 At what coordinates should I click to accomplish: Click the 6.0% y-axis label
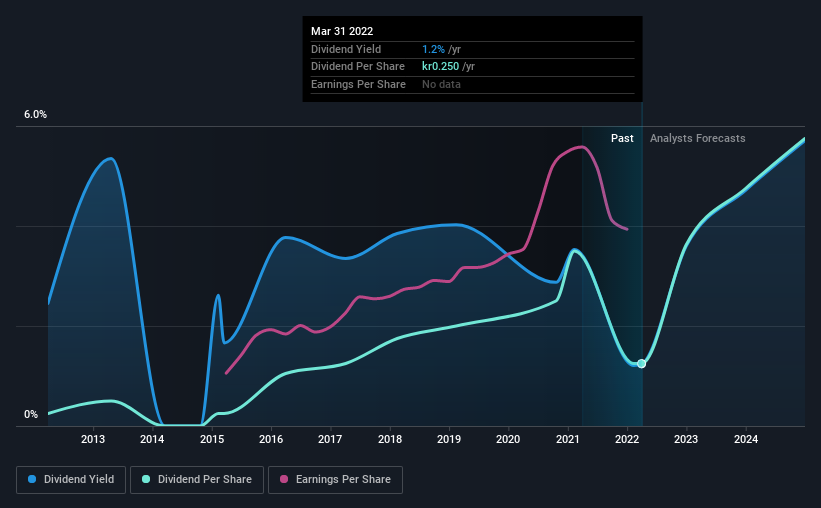click(x=35, y=115)
